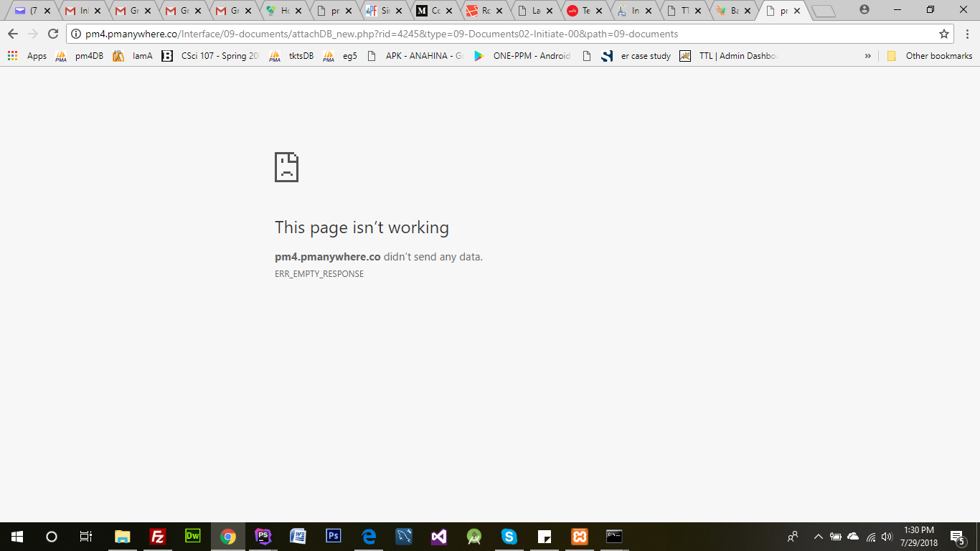This screenshot has height=551, width=980.
Task: Switch to the Medium tab
Action: [429, 11]
